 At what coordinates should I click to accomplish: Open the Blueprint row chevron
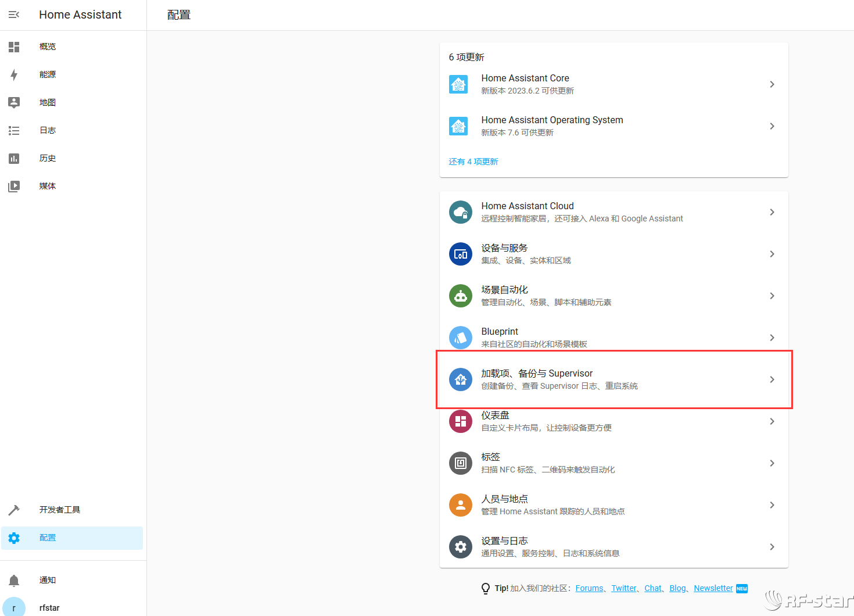(772, 338)
